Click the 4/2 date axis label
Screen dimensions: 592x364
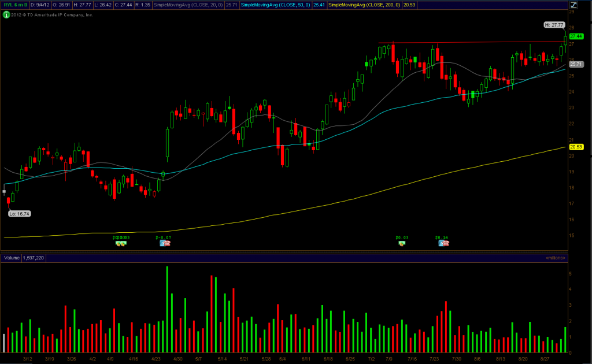(92, 359)
